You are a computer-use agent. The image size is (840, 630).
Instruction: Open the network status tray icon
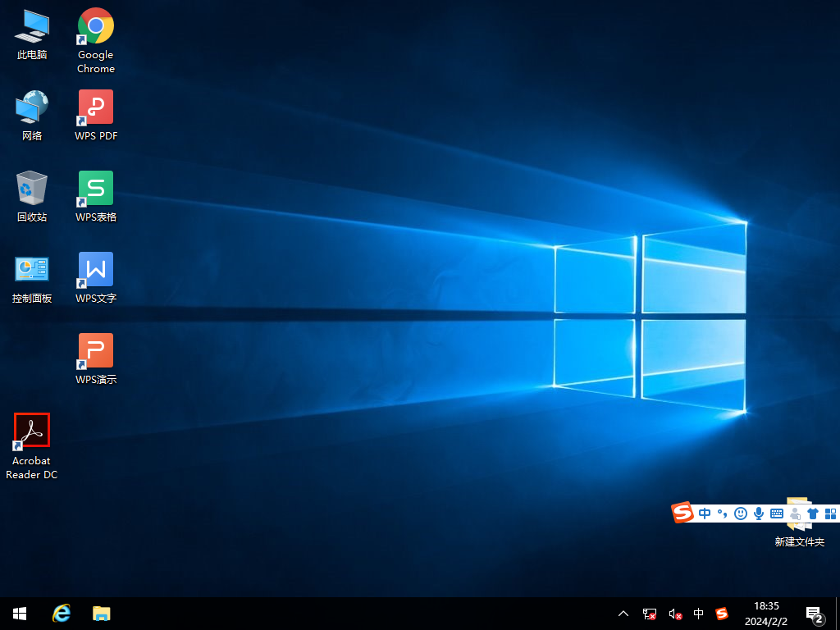tap(650, 614)
